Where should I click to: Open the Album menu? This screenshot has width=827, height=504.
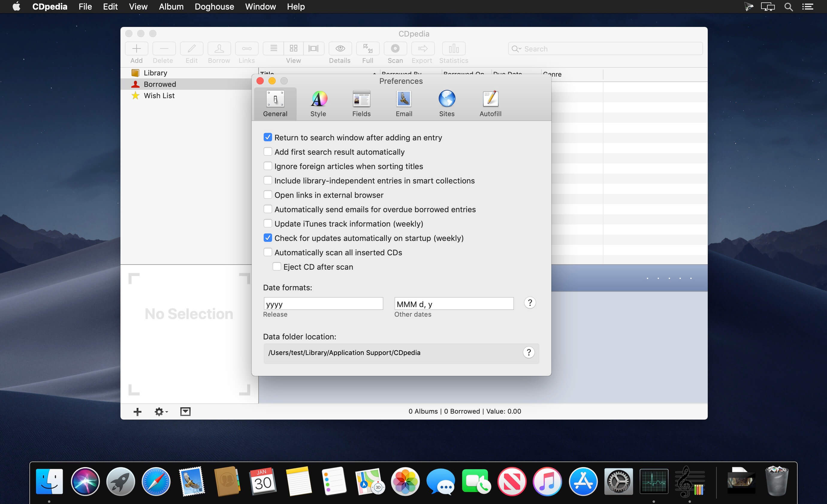(x=171, y=7)
